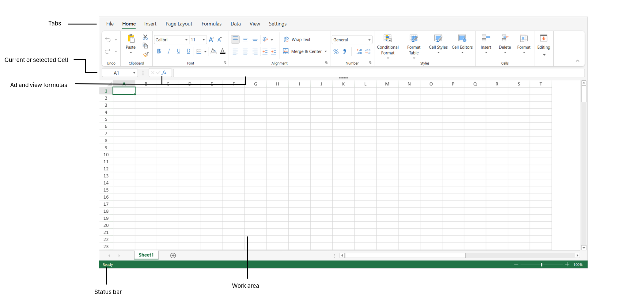Click the Borders grid icon
Image resolution: width=644 pixels, height=308 pixels.
(199, 51)
